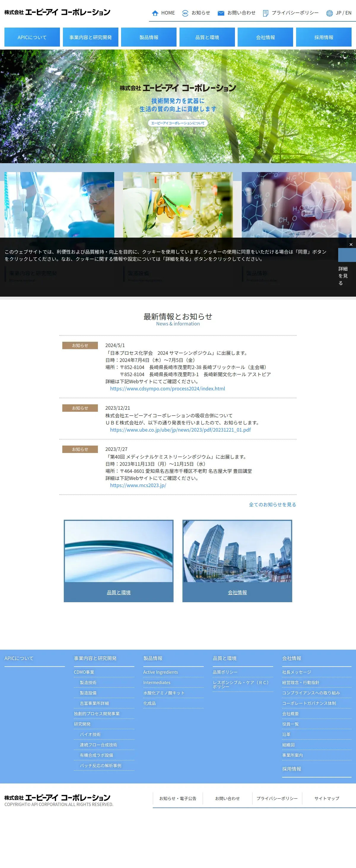
Task: Click footer heading APICについて
Action: [x=19, y=658]
